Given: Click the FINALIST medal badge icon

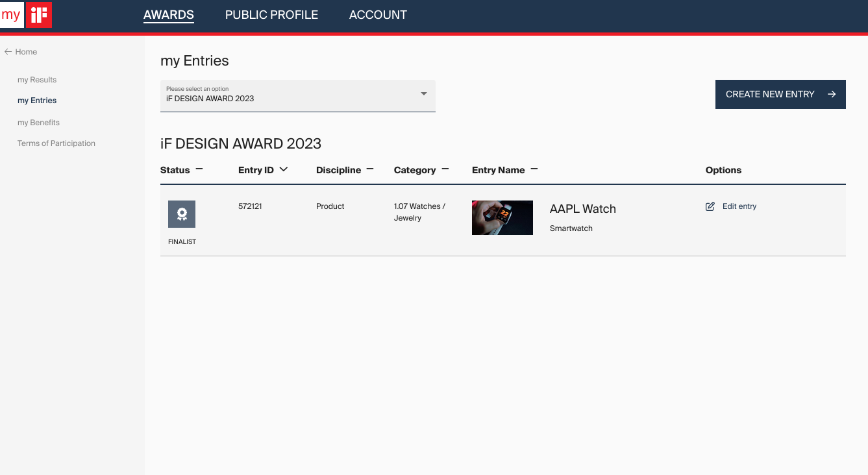Looking at the screenshot, I should (x=181, y=214).
